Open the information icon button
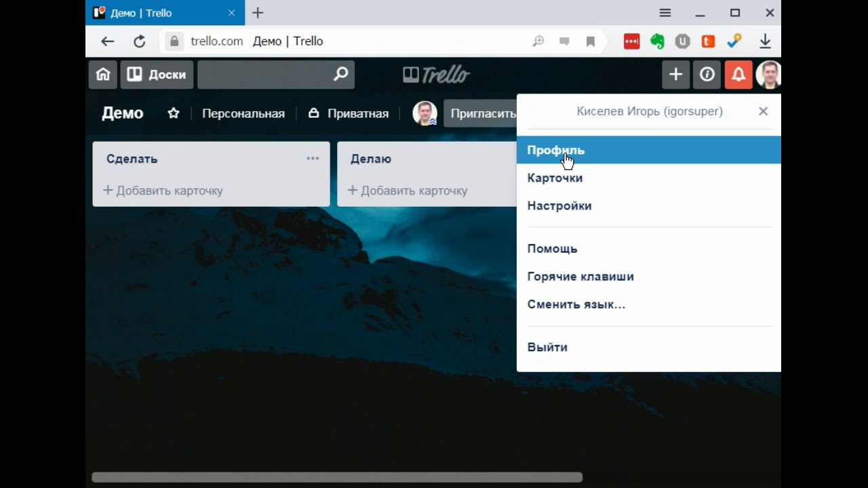 [707, 75]
